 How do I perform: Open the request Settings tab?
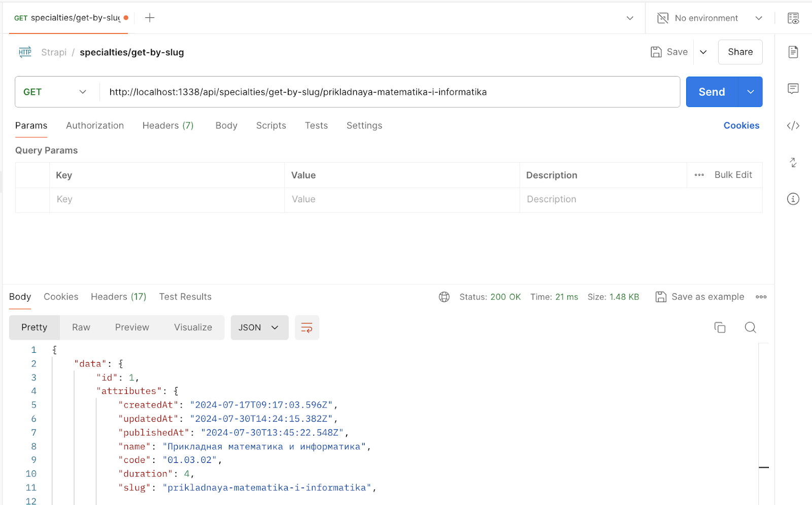(x=364, y=125)
